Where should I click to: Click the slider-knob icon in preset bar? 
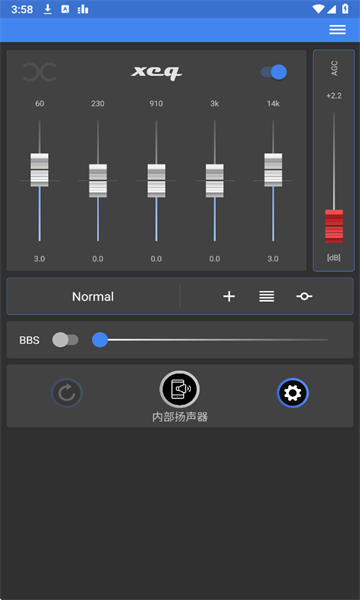click(x=304, y=297)
